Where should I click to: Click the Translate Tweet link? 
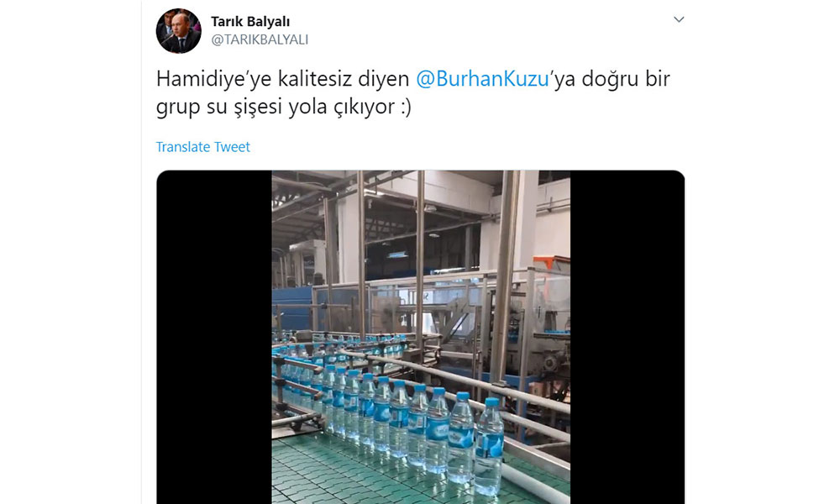[x=203, y=147]
